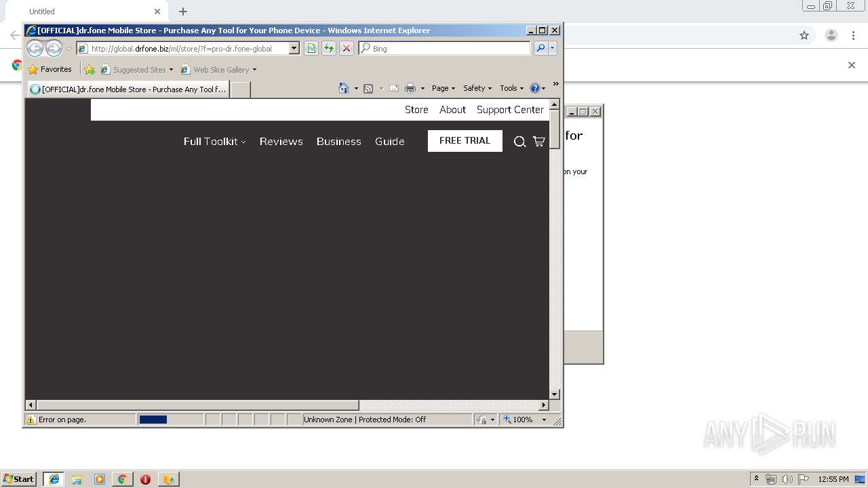The image size is (868, 488).
Task: Open Windows Media Player taskbar icon
Action: coord(100,479)
